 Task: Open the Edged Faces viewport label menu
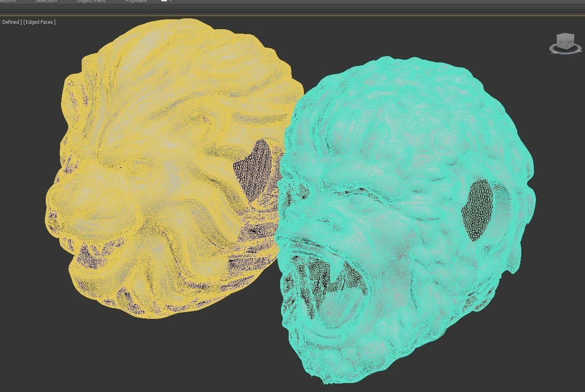pos(40,22)
